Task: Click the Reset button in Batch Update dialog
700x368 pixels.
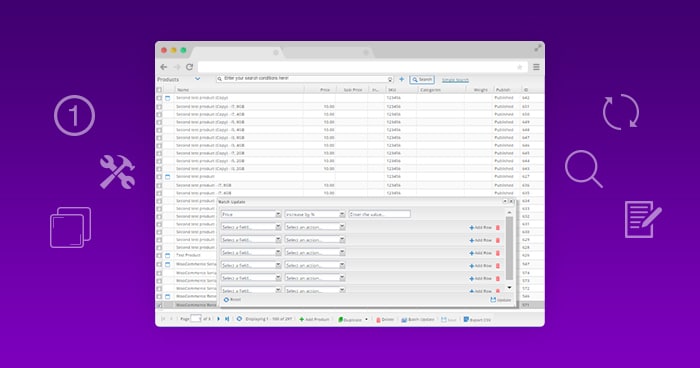Action: pyautogui.click(x=232, y=300)
